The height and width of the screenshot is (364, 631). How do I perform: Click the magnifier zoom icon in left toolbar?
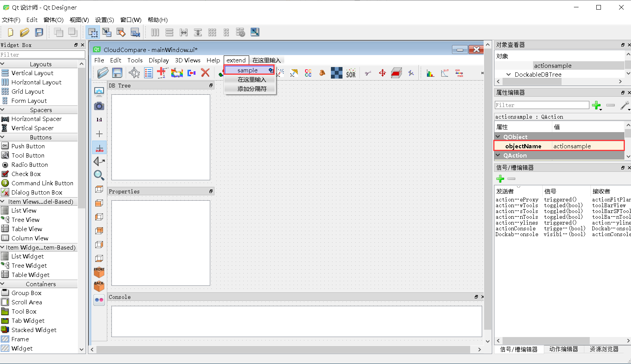(99, 175)
